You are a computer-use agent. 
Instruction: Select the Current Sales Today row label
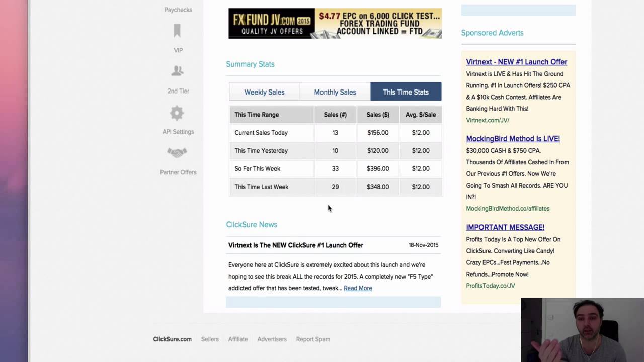[261, 133]
